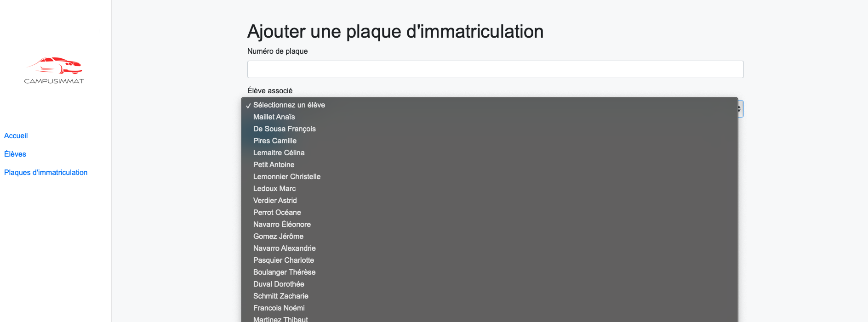
Task: Open Plaques d'immatriculation in sidebar
Action: pos(46,172)
